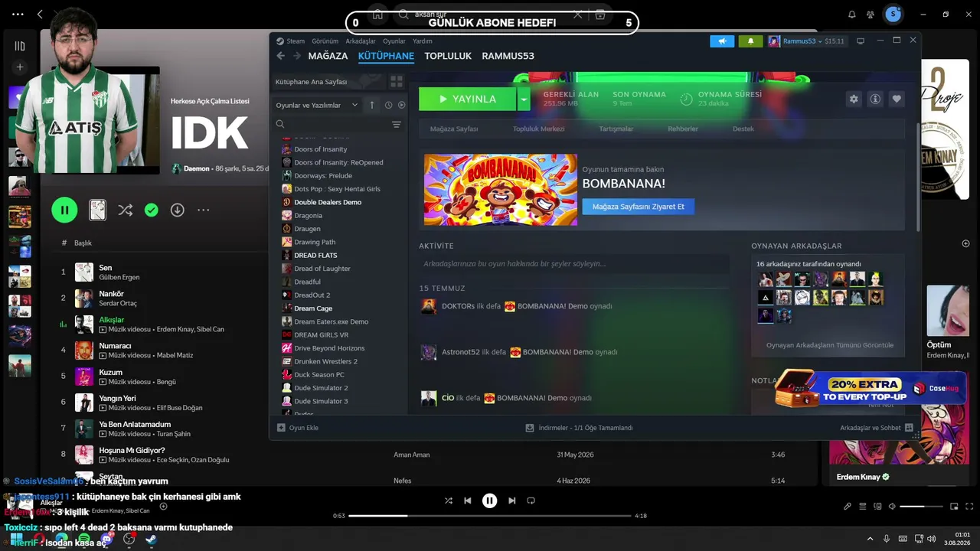980x551 pixels.
Task: Seek the Spotify track progress bar
Action: pos(489,516)
